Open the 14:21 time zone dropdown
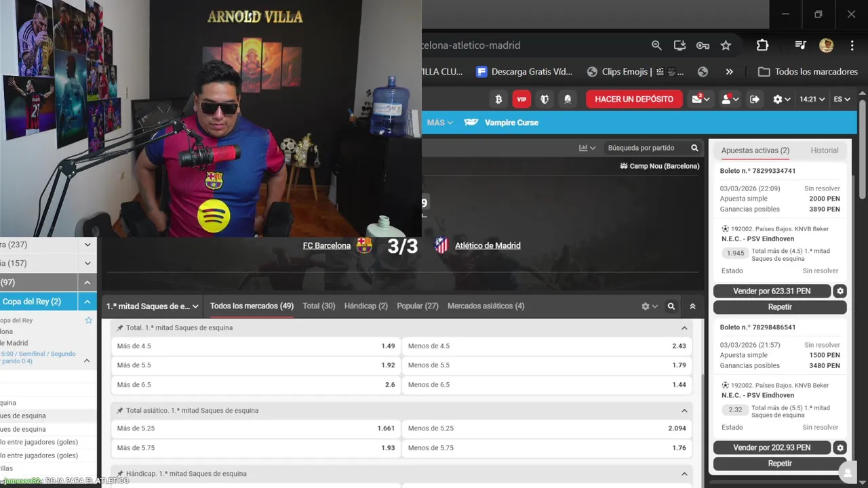The height and width of the screenshot is (488, 868). (x=812, y=99)
